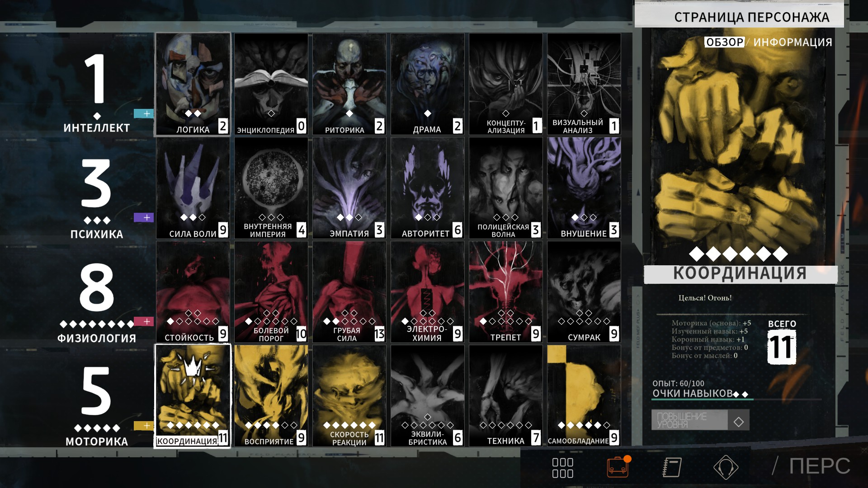This screenshot has height=488, width=868.
Task: Switch to the Информация tab
Action: click(x=793, y=42)
